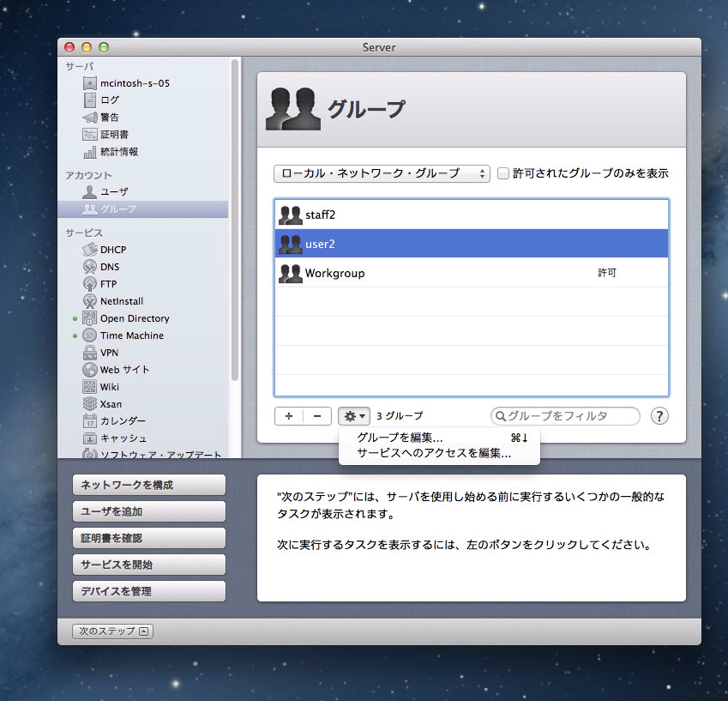Viewport: 728px width, 701px height.
Task: Open the 証明書 certificates icon
Action: (x=90, y=134)
